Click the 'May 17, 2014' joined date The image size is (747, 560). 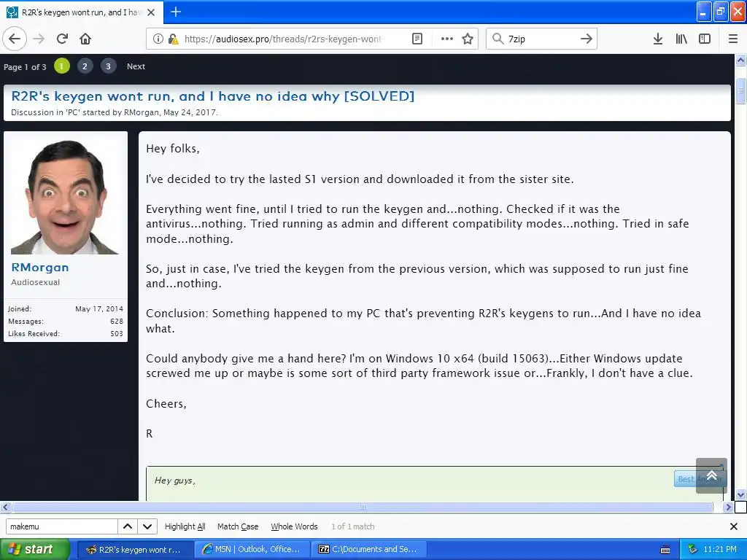(x=99, y=308)
